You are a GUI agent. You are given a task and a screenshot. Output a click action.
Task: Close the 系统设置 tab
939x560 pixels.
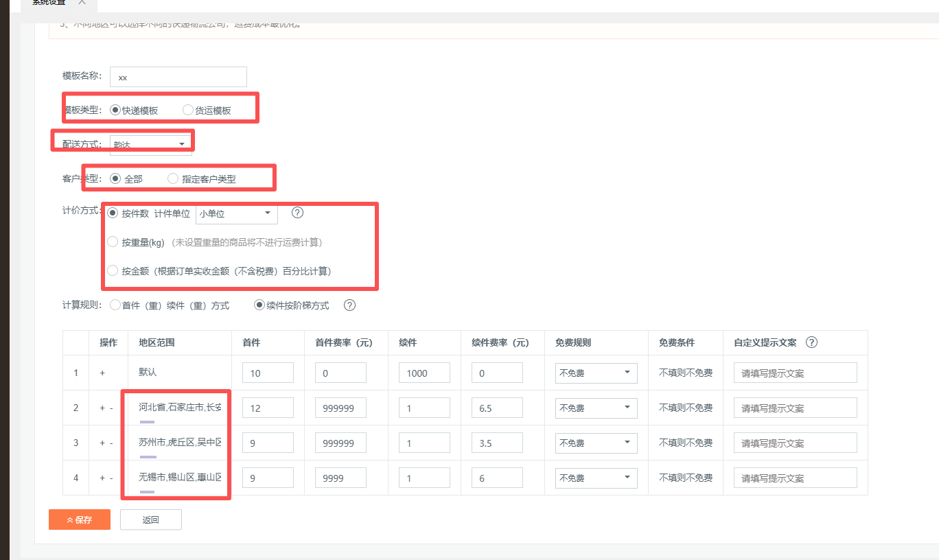(x=82, y=3)
